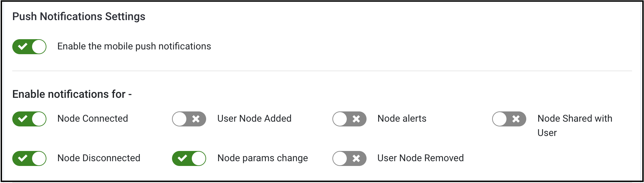Click the "Enable notifications for -" subheading
Image resolution: width=644 pixels, height=183 pixels.
[x=72, y=94]
